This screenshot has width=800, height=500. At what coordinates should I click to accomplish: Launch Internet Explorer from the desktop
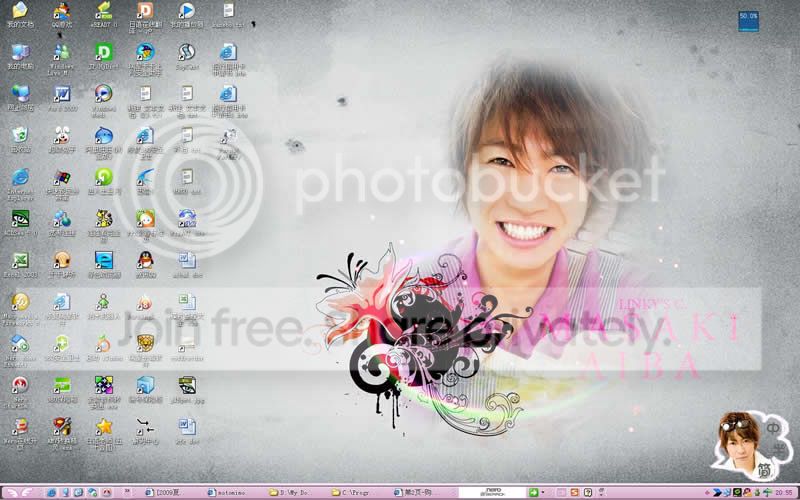[x=19, y=177]
